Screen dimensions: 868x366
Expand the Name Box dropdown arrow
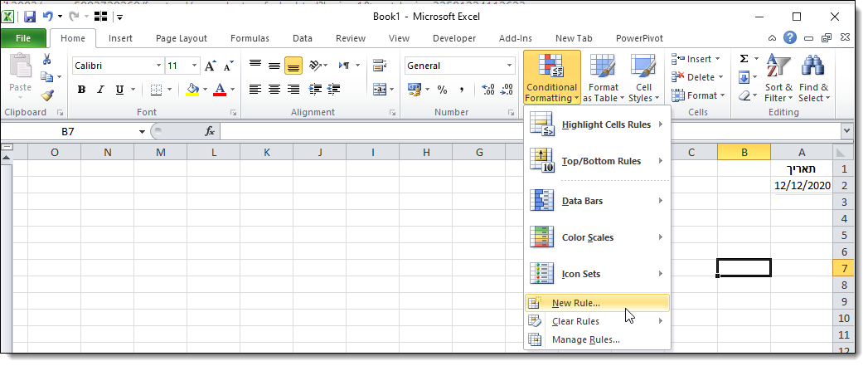point(143,131)
